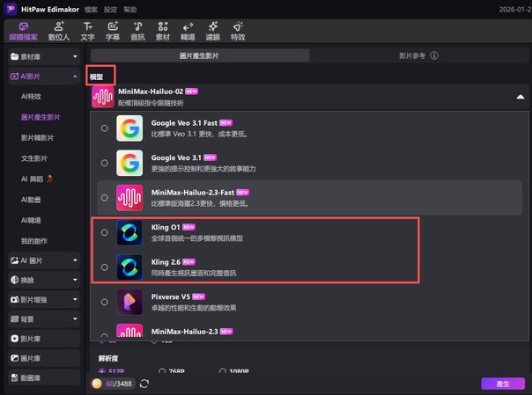Click the refresh credits icon
The width and height of the screenshot is (532, 395).
pos(144,384)
